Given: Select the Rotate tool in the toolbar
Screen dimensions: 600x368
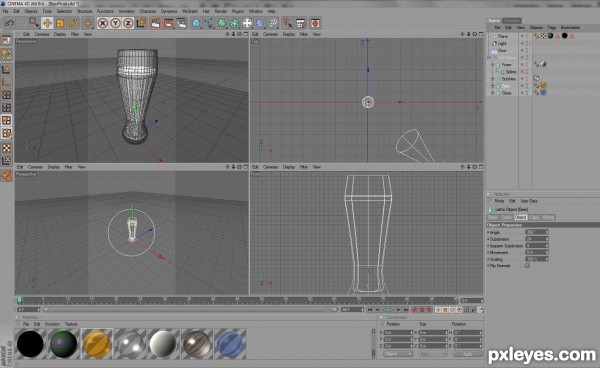Looking at the screenshot, I should pyautogui.click(x=73, y=23).
